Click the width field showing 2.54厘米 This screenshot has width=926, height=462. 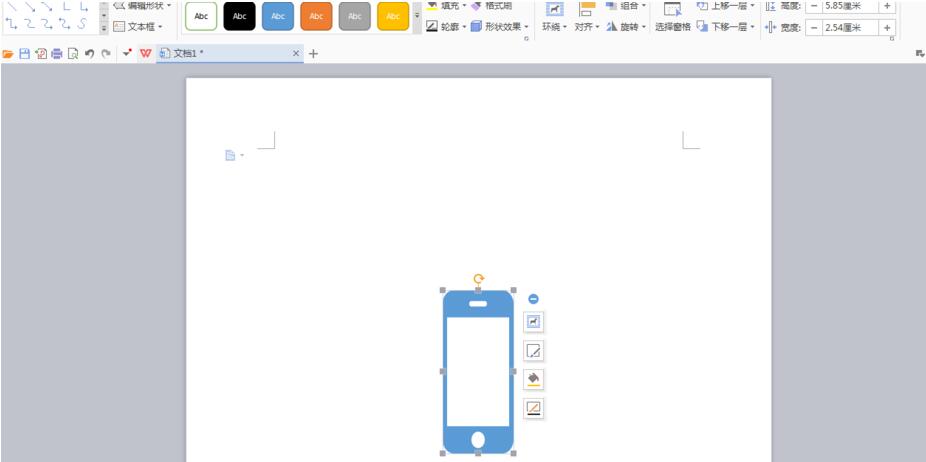846,27
